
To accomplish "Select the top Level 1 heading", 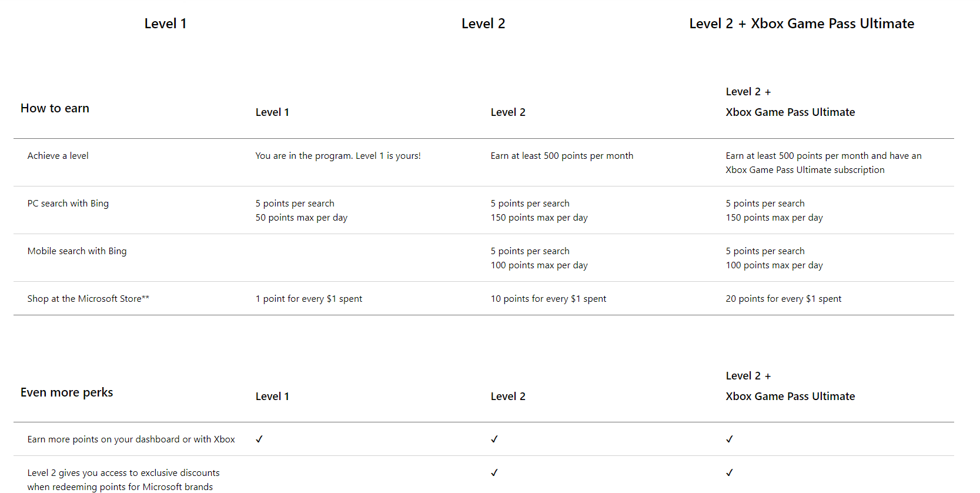I will (x=165, y=24).
